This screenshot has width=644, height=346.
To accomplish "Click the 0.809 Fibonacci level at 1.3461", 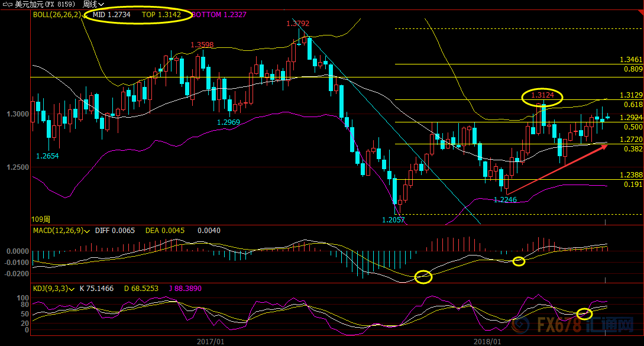I will click(x=631, y=69).
